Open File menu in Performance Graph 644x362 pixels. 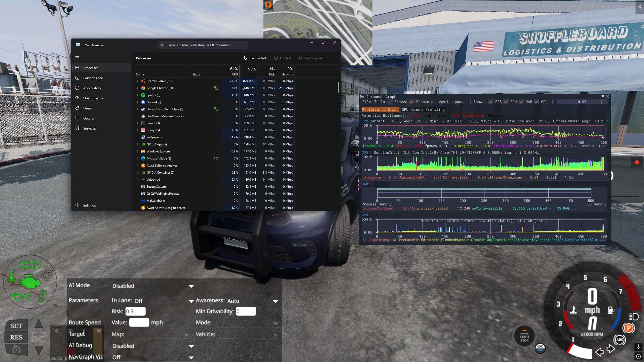(366, 102)
